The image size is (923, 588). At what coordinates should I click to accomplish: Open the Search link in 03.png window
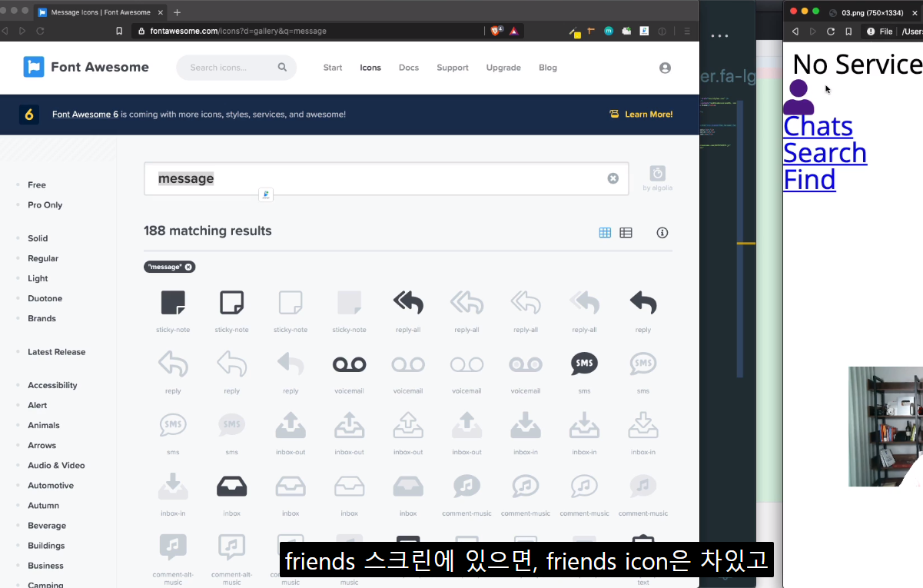(x=825, y=153)
